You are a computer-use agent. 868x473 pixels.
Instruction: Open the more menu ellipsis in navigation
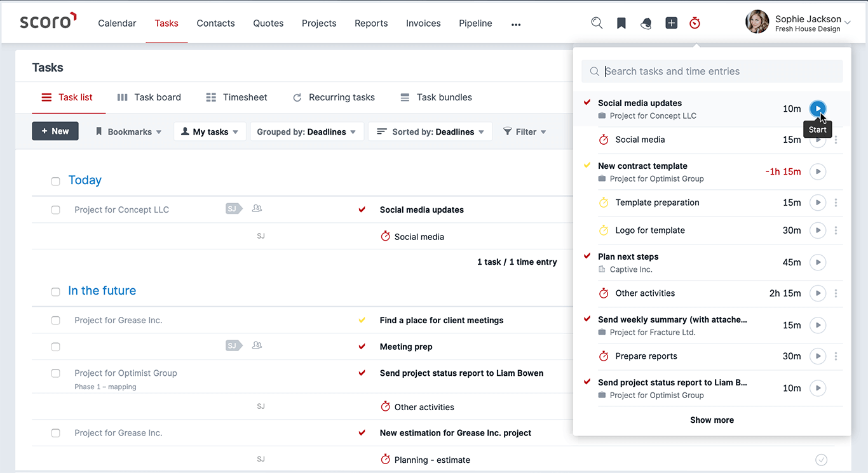(x=516, y=24)
